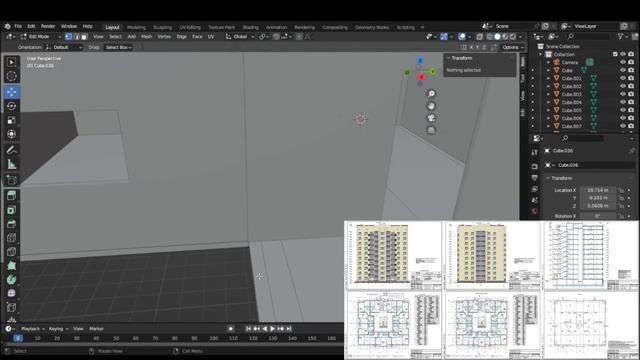640x360 pixels.
Task: Open the Edit Mode dropdown
Action: point(40,37)
